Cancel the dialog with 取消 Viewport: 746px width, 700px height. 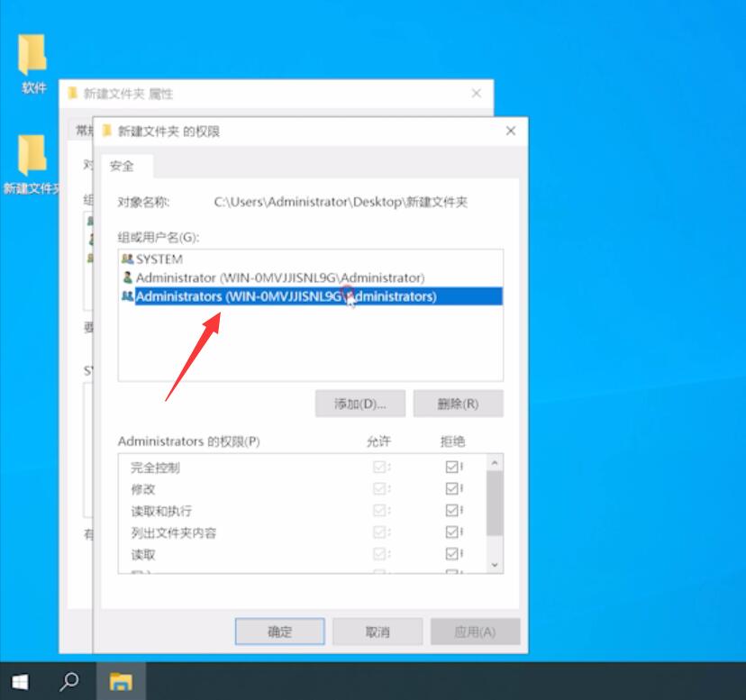pos(378,632)
